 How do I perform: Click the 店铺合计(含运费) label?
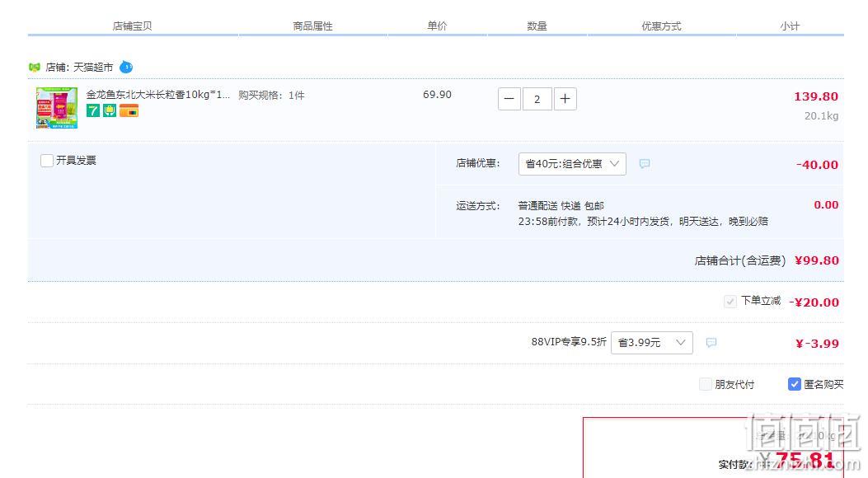click(740, 260)
